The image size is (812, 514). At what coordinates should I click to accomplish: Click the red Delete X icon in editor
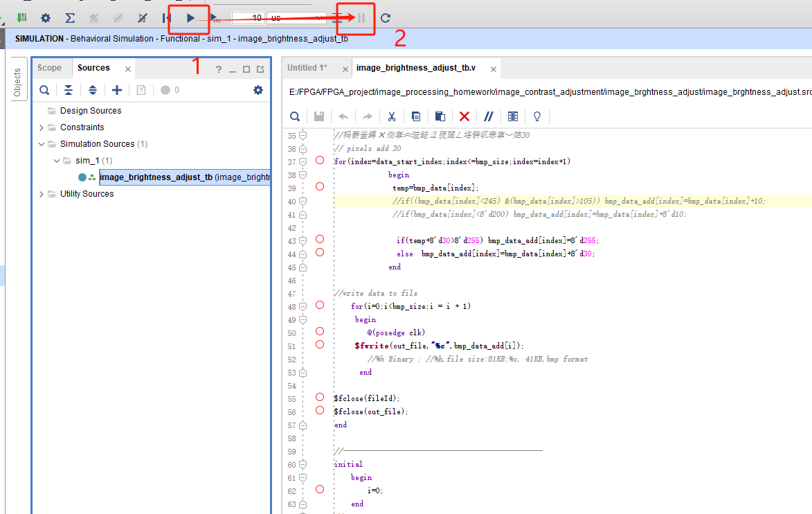click(x=464, y=116)
